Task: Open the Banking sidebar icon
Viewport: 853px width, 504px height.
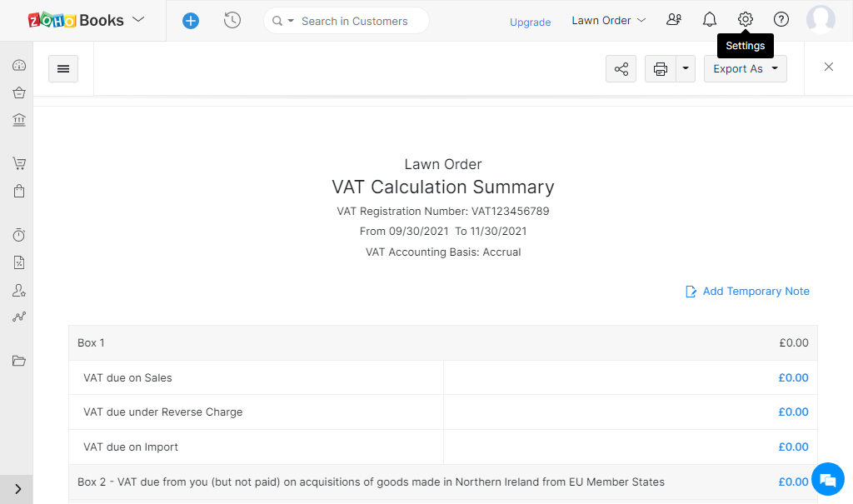Action: [x=19, y=121]
